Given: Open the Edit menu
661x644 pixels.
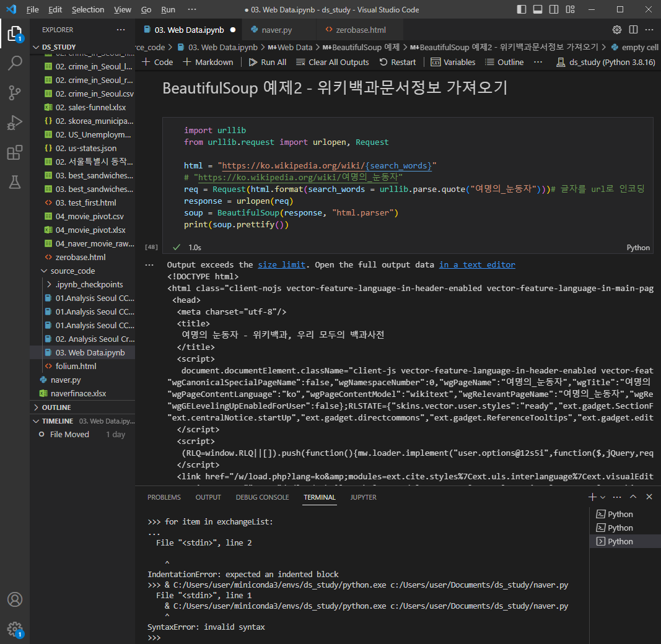Looking at the screenshot, I should tap(55, 9).
